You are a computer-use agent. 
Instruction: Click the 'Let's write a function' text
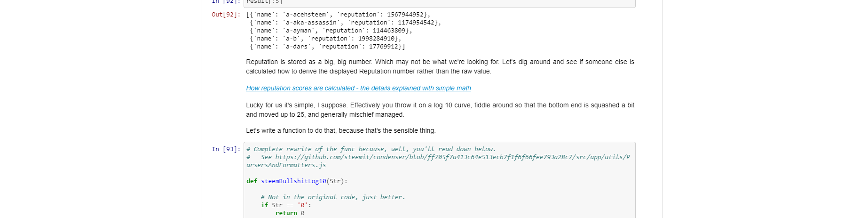click(x=340, y=130)
